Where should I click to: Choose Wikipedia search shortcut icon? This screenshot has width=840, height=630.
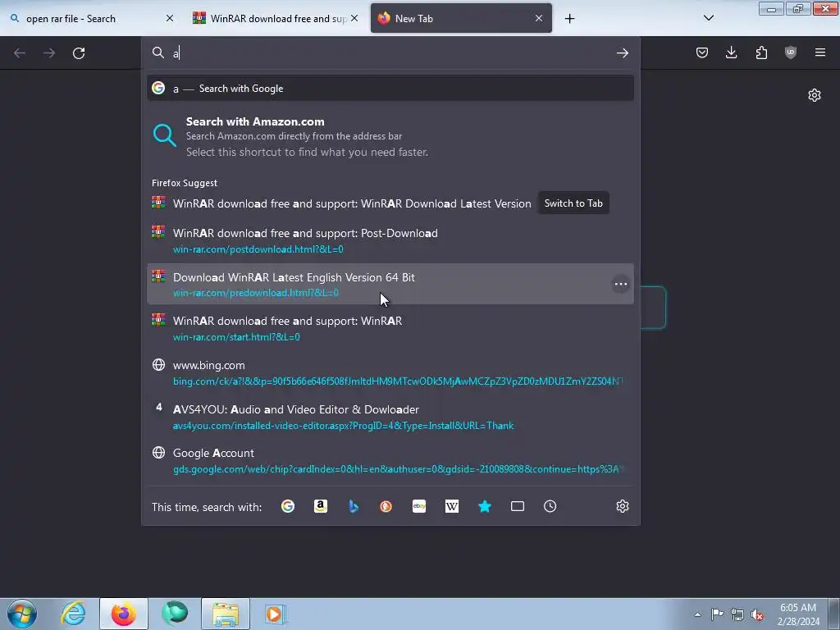[x=452, y=506]
